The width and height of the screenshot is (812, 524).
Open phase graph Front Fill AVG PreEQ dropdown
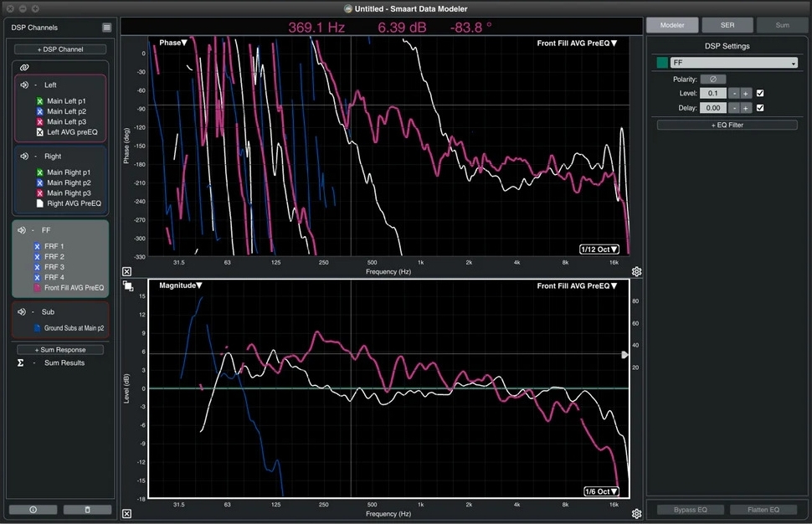577,43
